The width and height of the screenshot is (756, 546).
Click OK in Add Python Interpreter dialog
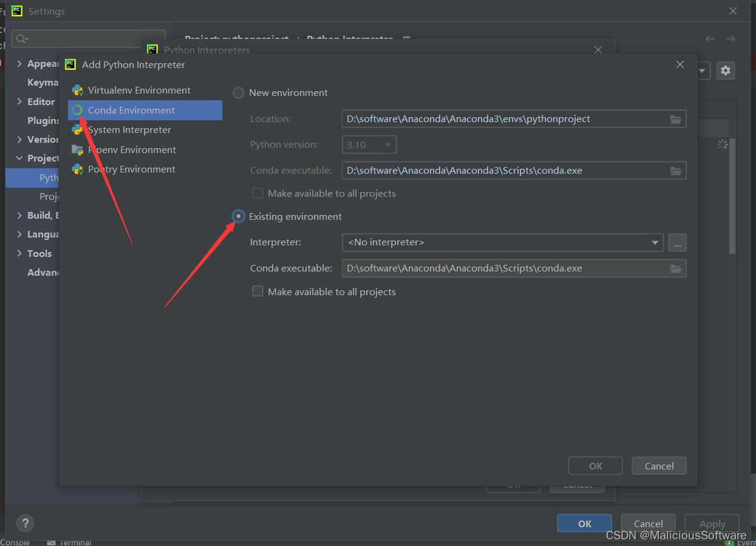coord(596,466)
